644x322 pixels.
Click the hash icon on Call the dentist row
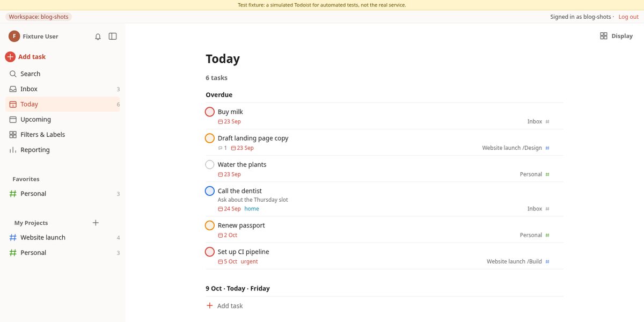[x=547, y=209]
